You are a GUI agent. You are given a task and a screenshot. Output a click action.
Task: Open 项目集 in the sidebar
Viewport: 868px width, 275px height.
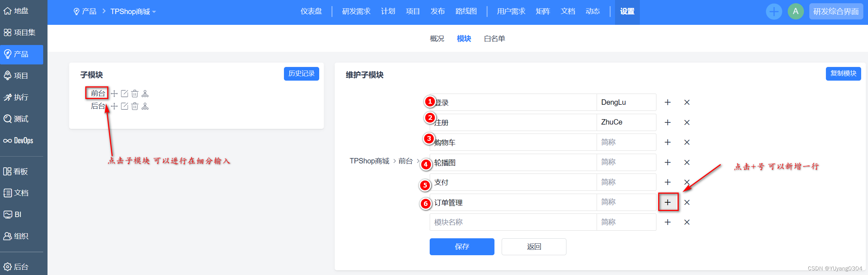click(x=20, y=32)
